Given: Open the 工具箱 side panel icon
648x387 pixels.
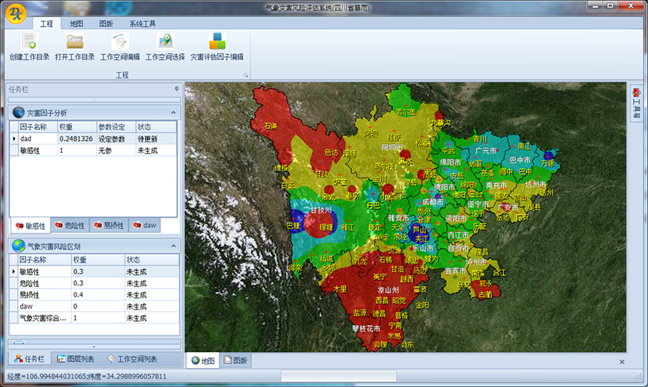Looking at the screenshot, I should (x=636, y=103).
